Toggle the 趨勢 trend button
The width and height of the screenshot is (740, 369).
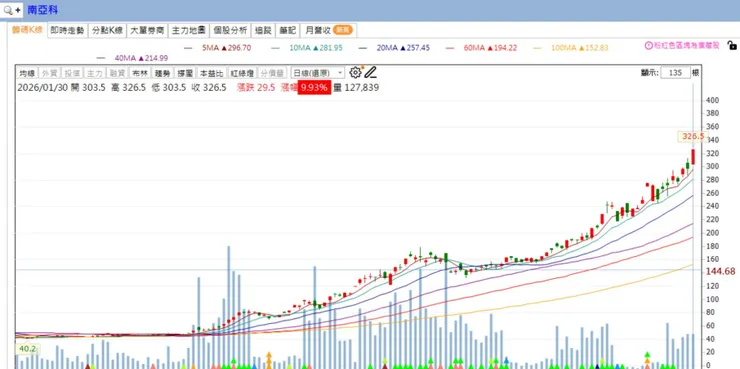[x=162, y=73]
